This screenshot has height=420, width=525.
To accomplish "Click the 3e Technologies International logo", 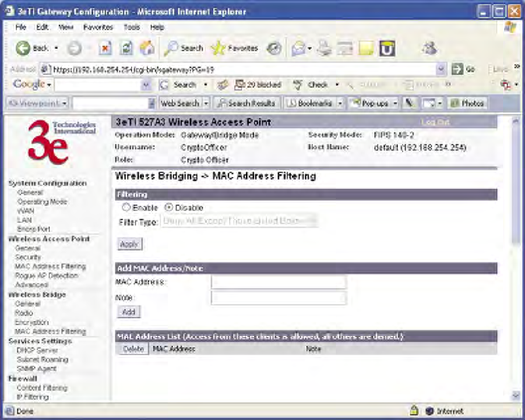I will 62,143.
